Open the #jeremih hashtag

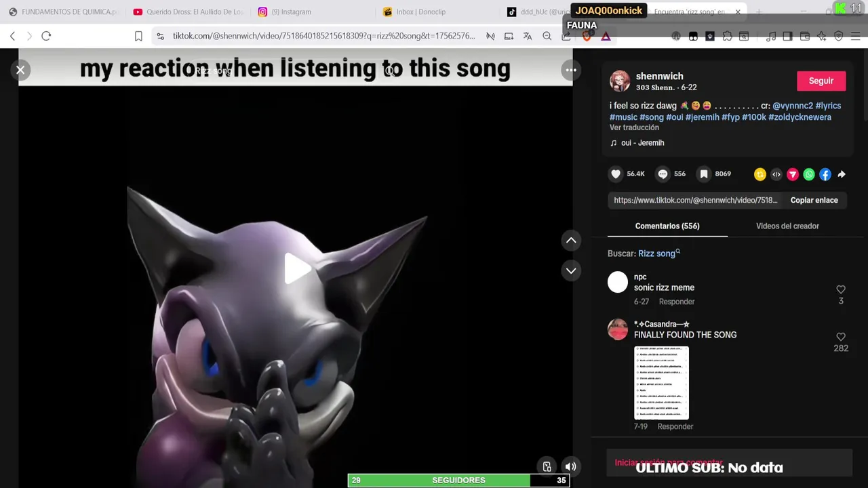click(x=702, y=117)
